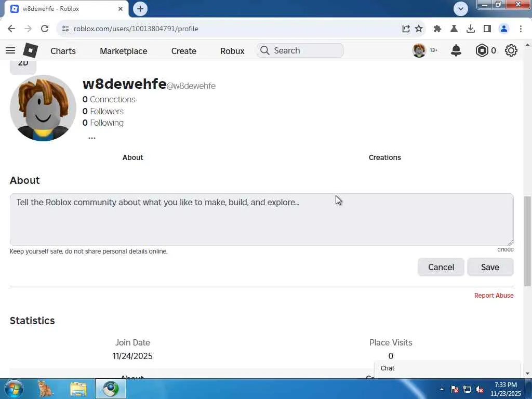Image resolution: width=532 pixels, height=399 pixels.
Task: Click the scrollbar down arrow
Action: [x=528, y=374]
